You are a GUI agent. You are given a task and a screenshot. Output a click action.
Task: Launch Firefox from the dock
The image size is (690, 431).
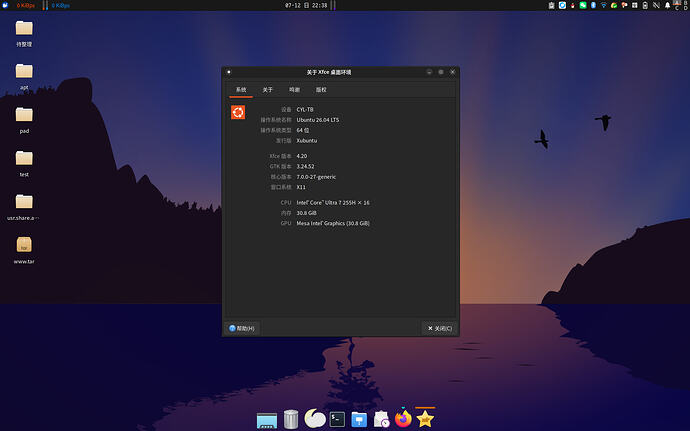point(403,418)
